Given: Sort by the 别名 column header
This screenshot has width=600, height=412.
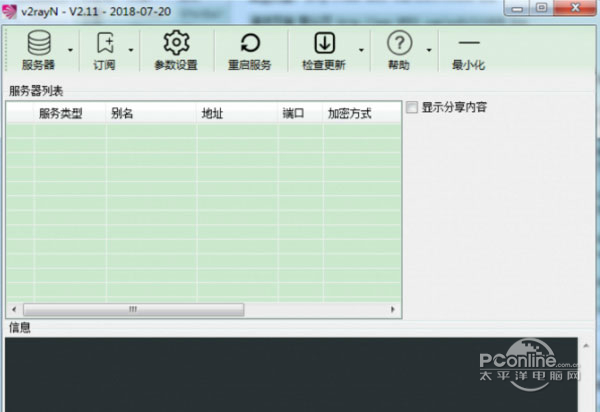Looking at the screenshot, I should pyautogui.click(x=151, y=113).
